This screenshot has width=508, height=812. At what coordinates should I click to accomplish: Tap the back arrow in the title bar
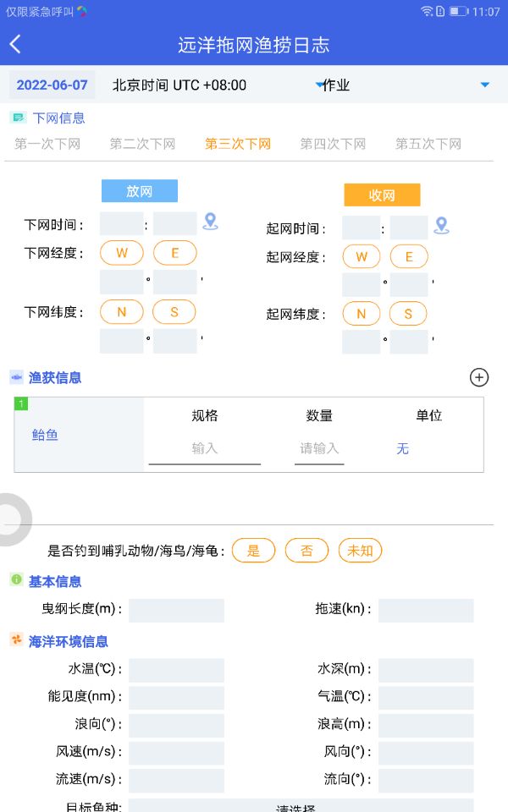pyautogui.click(x=17, y=43)
